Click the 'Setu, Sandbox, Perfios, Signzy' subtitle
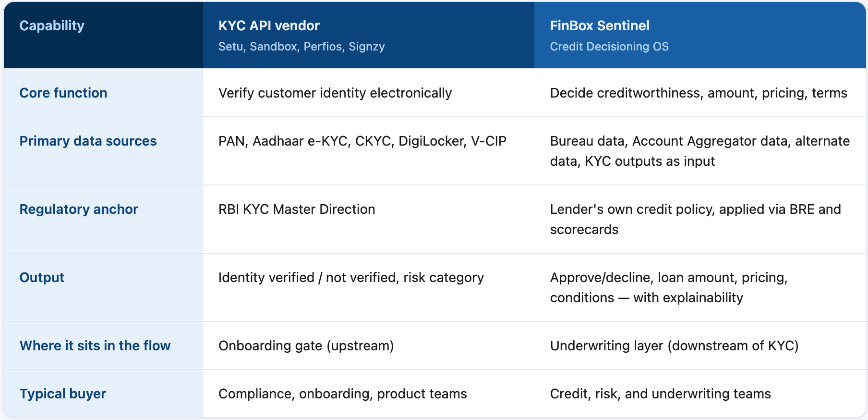 [301, 47]
